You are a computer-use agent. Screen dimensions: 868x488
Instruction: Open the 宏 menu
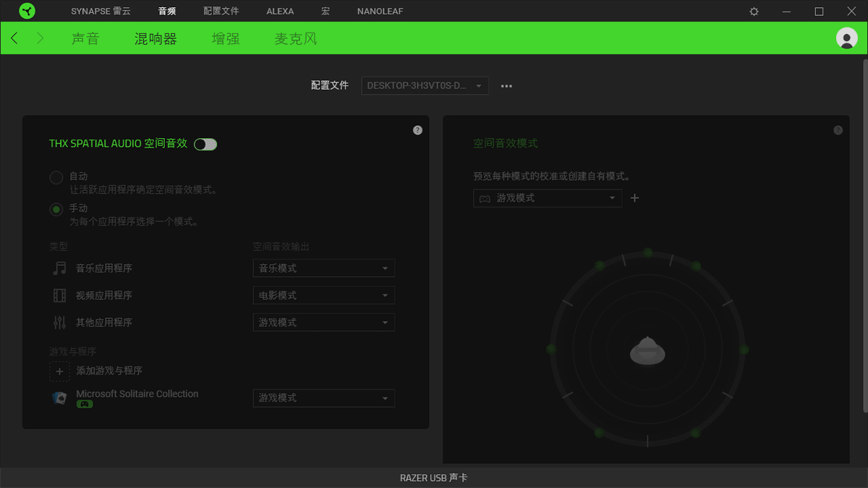pyautogui.click(x=325, y=12)
